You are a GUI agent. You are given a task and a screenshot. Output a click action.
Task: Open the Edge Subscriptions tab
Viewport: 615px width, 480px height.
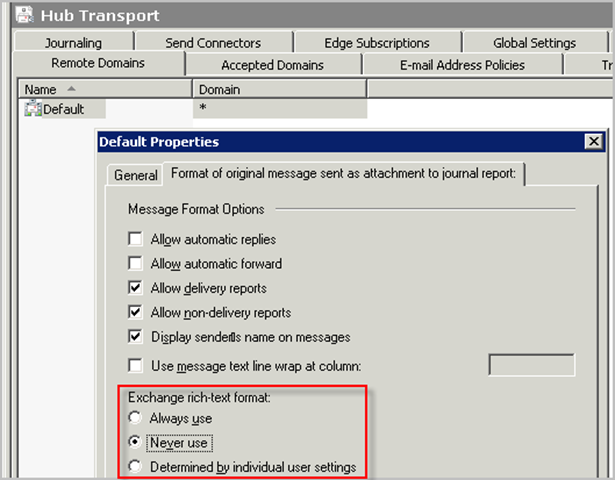(376, 43)
